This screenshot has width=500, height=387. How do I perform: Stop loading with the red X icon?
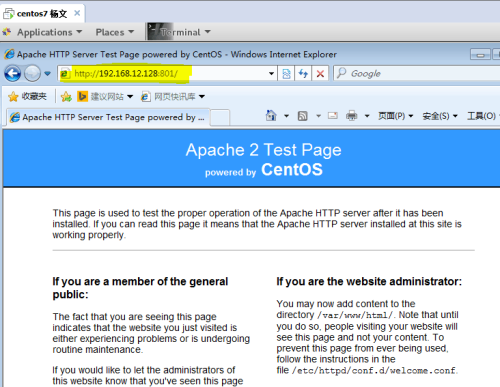pyautogui.click(x=320, y=73)
